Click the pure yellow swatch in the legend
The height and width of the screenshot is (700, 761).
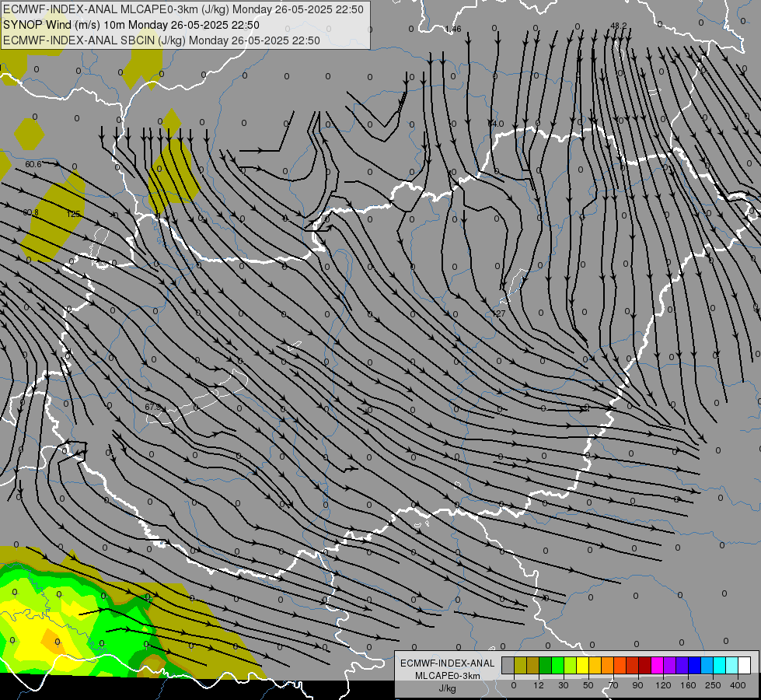pyautogui.click(x=582, y=665)
